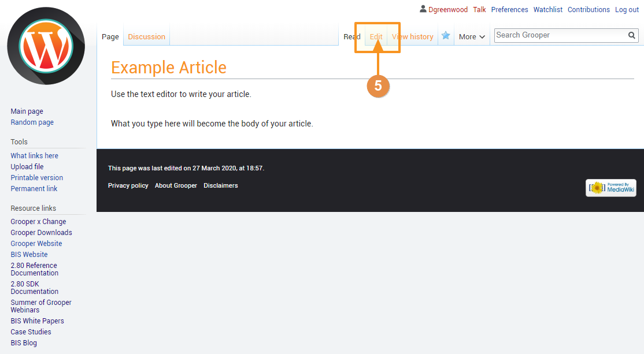This screenshot has height=354, width=644.
Task: Click the search magnifier icon
Action: [x=632, y=35]
